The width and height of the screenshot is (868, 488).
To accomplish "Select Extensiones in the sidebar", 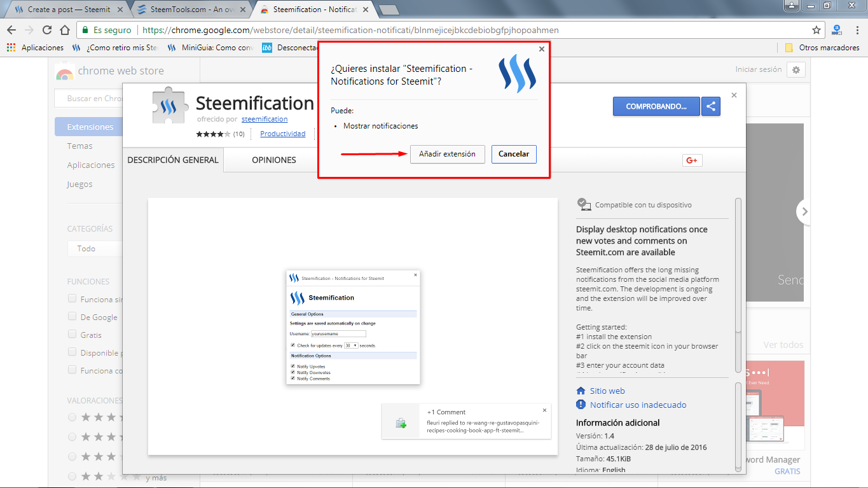I will coord(88,127).
